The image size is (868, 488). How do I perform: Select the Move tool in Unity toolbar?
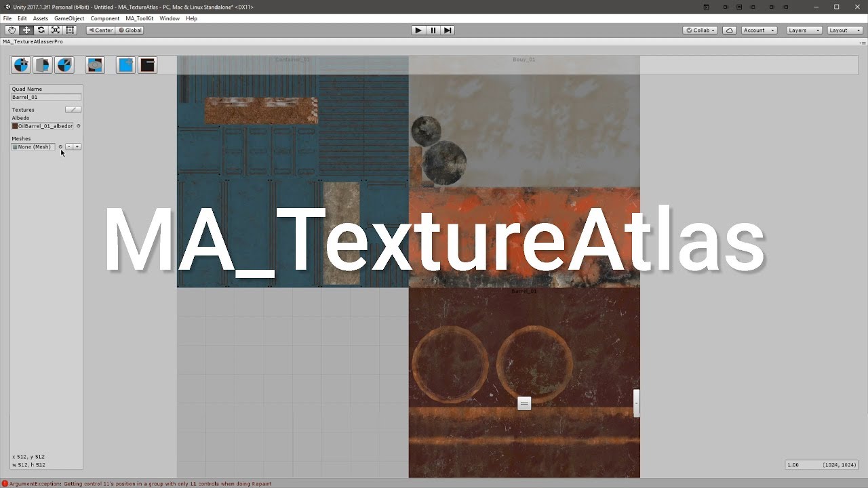click(x=26, y=30)
